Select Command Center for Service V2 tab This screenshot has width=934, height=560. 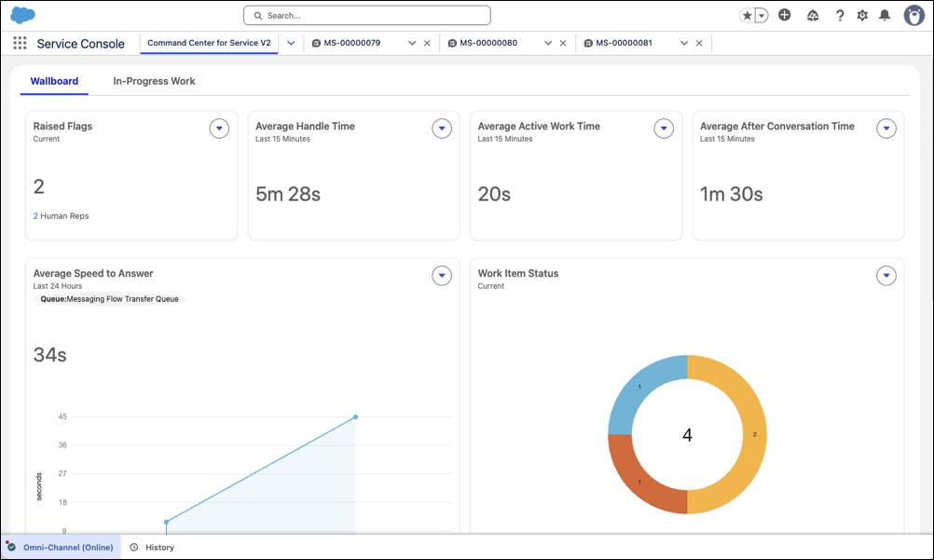[x=209, y=43]
